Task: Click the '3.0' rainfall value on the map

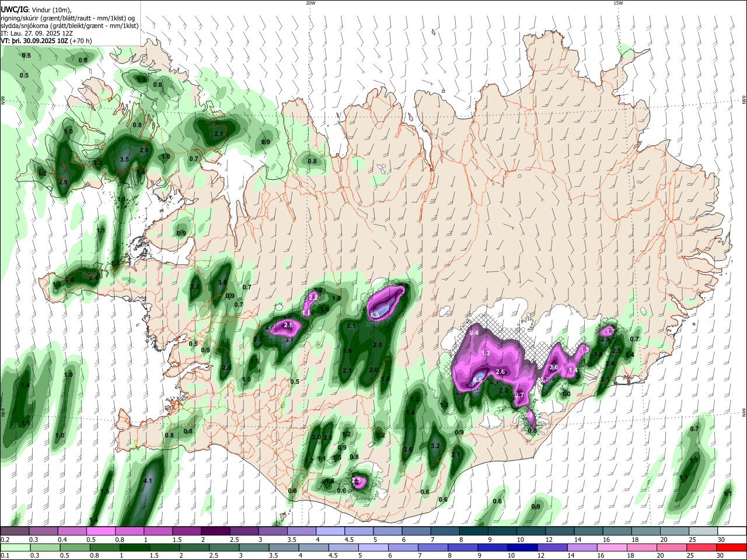Action: (222, 282)
